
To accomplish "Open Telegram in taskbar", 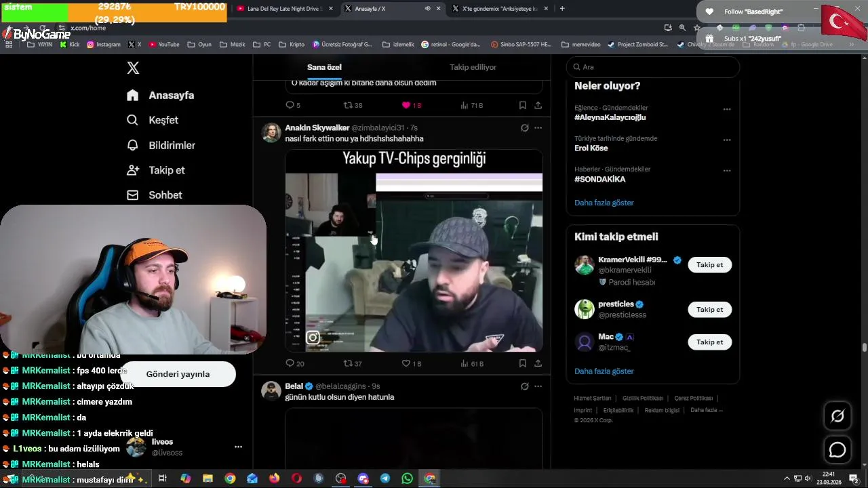I will click(385, 479).
